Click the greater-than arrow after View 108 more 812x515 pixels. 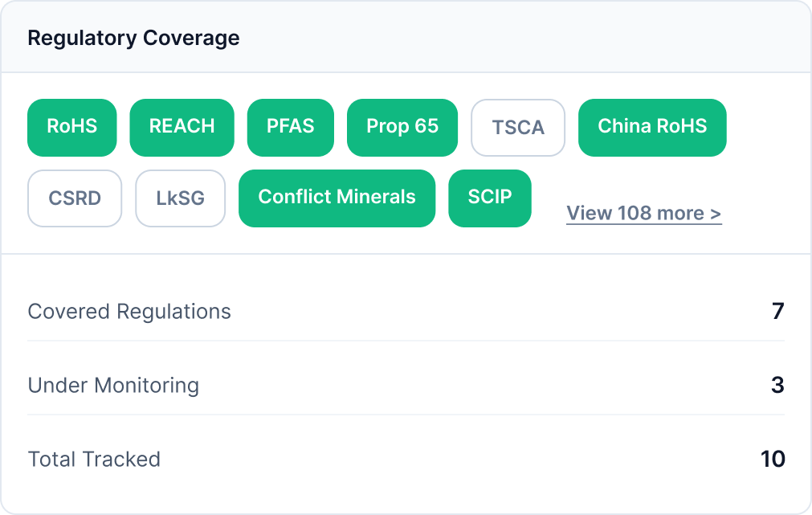pyautogui.click(x=716, y=213)
